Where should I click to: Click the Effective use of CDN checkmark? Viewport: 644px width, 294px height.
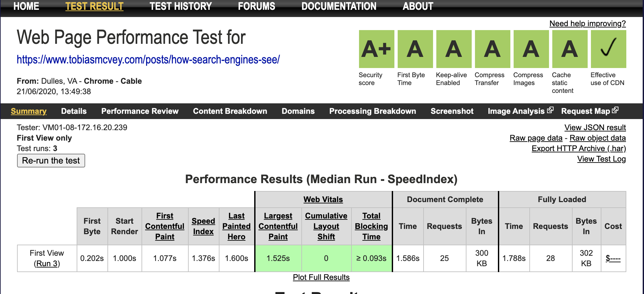coord(608,49)
